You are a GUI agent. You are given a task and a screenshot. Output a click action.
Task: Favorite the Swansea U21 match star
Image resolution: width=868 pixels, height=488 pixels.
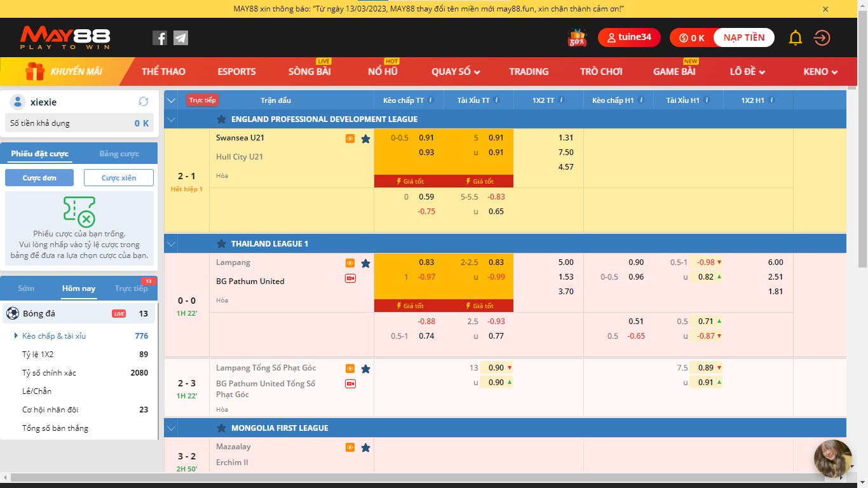[365, 139]
